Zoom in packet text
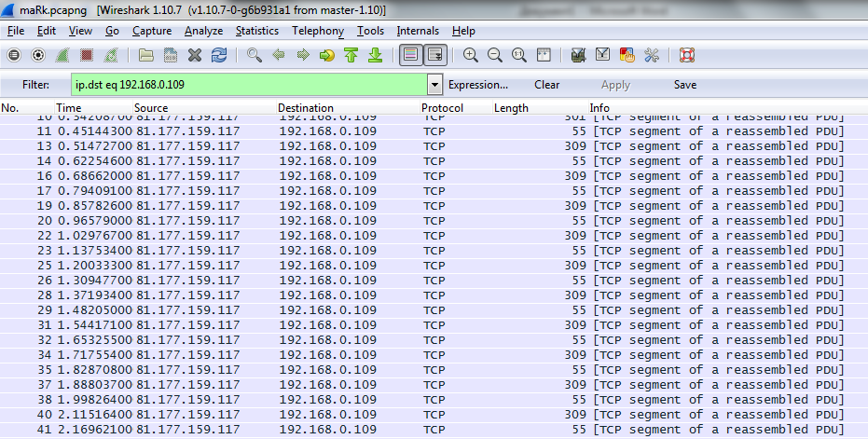The height and width of the screenshot is (439, 868). coord(471,55)
